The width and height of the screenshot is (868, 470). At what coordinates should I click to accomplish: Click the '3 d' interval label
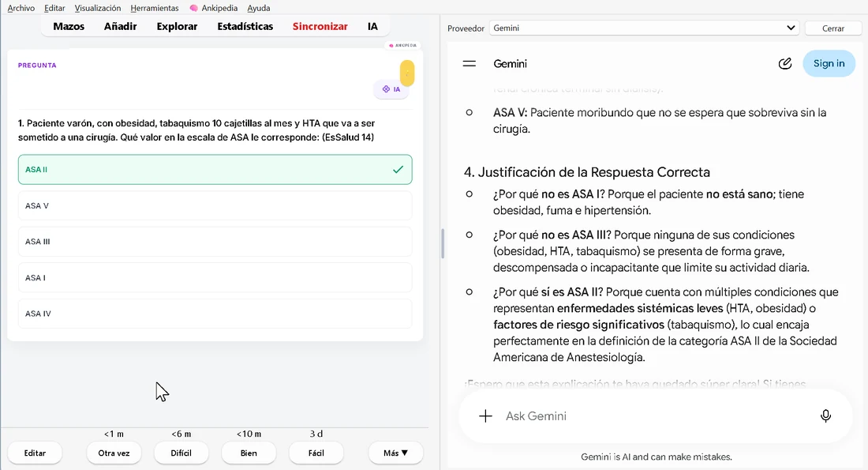pos(316,434)
